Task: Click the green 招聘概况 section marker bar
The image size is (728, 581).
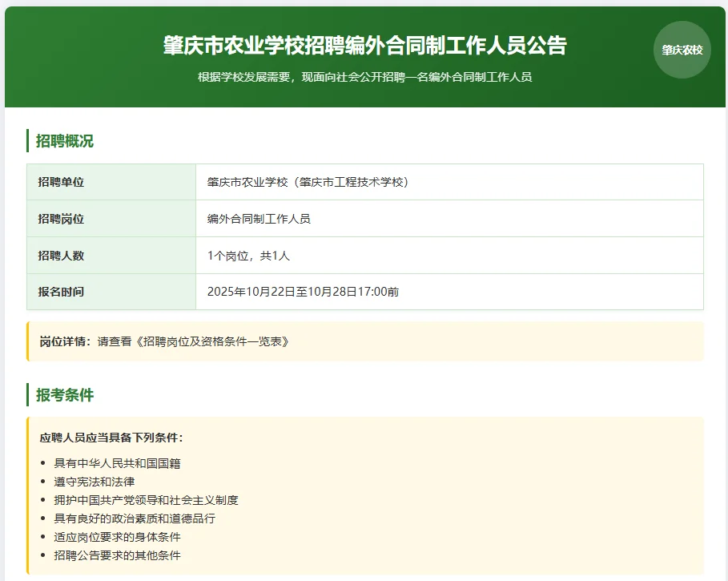Action: pos(27,141)
